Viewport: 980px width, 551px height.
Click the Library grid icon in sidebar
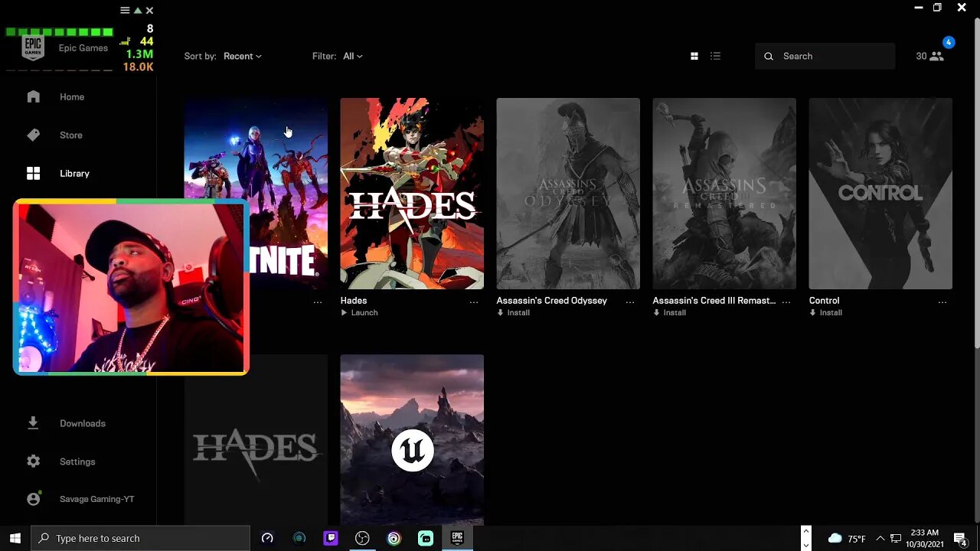(33, 174)
